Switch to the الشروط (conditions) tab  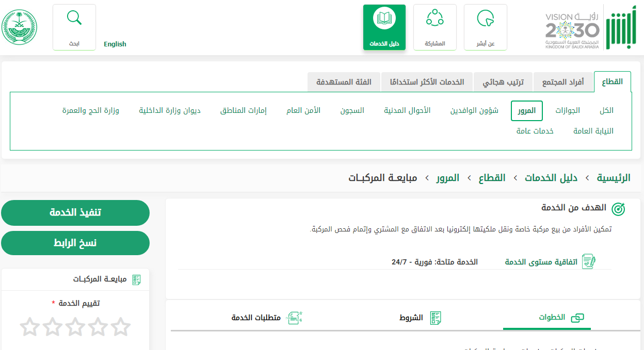coord(420,318)
